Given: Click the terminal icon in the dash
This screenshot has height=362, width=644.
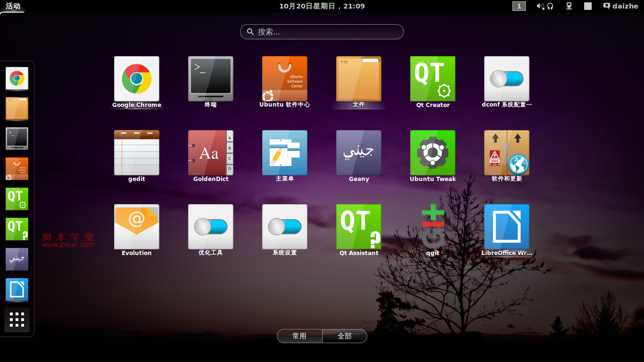Looking at the screenshot, I should pyautogui.click(x=17, y=139).
